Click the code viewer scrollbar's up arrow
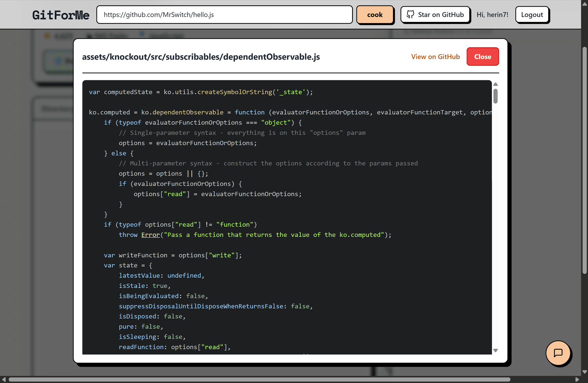This screenshot has height=383, width=588. tap(495, 84)
